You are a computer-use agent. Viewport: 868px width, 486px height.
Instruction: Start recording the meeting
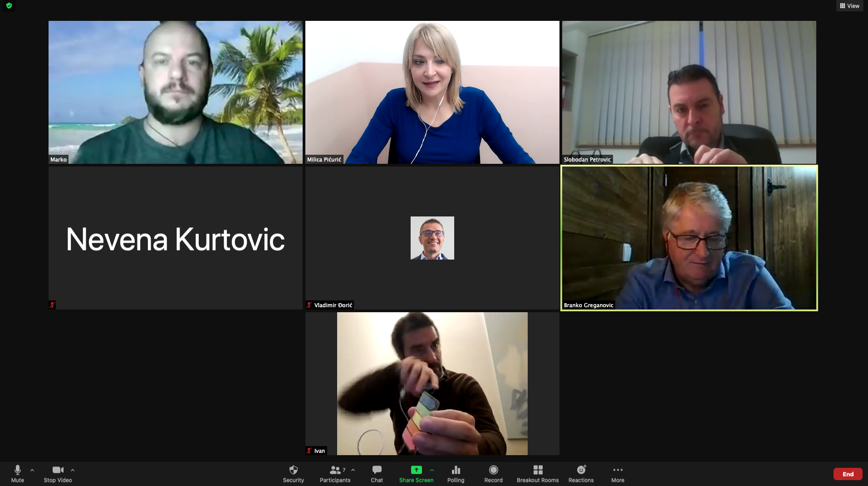(x=493, y=473)
